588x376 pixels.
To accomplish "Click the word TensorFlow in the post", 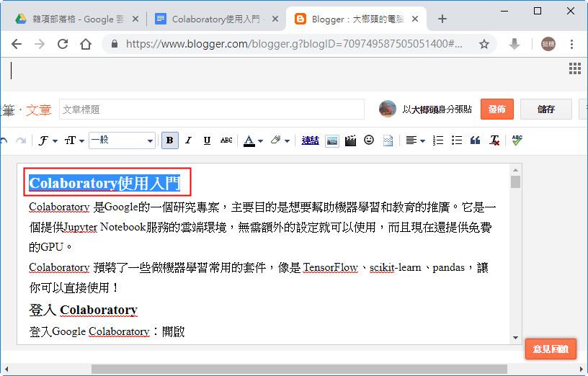I will 330,268.
